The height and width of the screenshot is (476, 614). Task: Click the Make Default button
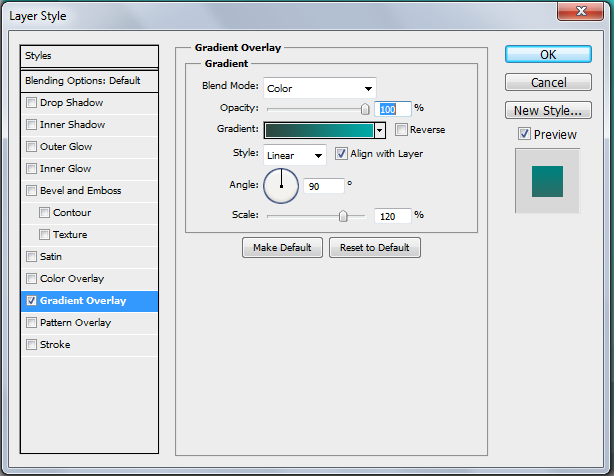click(x=282, y=248)
